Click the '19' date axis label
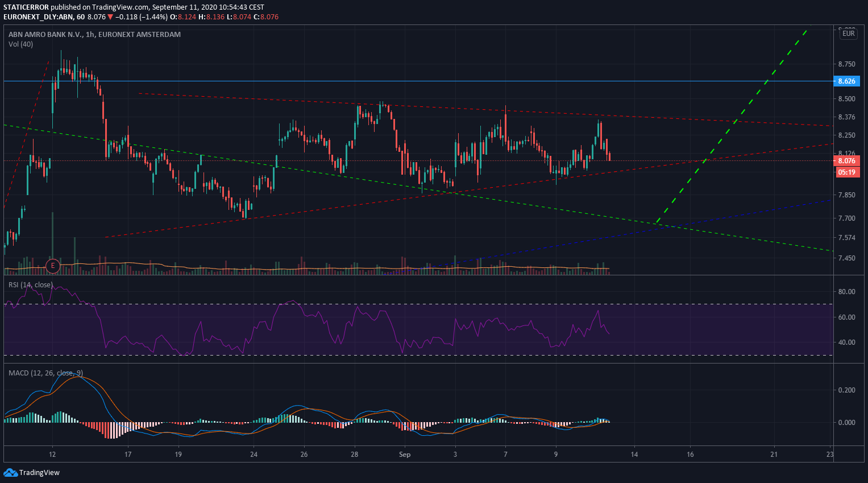868x483 pixels. click(x=178, y=455)
